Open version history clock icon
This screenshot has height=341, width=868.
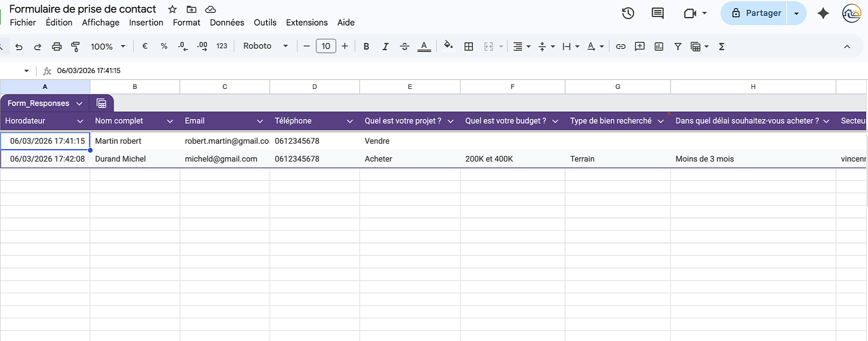click(628, 13)
